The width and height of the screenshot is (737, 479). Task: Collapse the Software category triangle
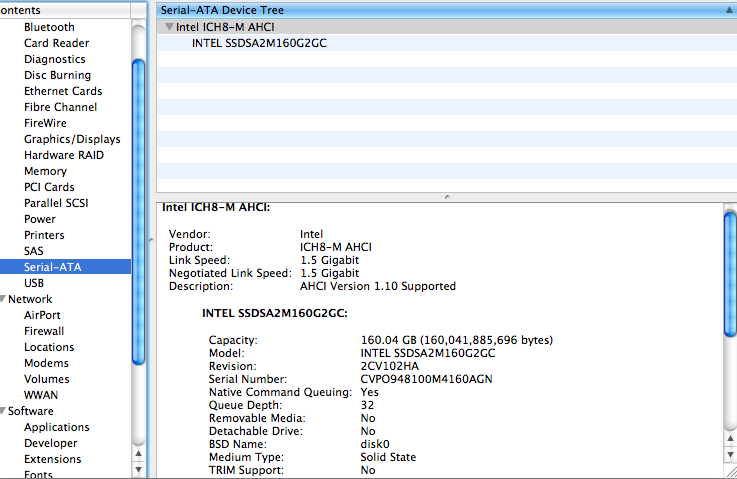click(x=3, y=410)
